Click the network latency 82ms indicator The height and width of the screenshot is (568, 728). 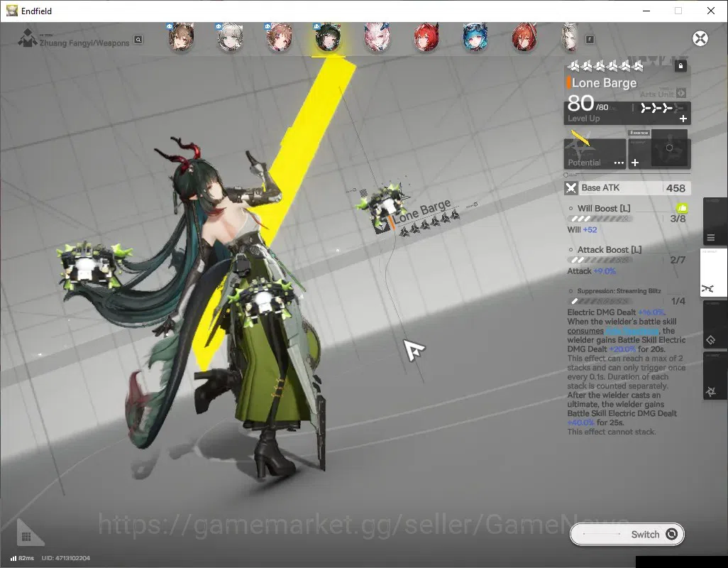[22, 558]
